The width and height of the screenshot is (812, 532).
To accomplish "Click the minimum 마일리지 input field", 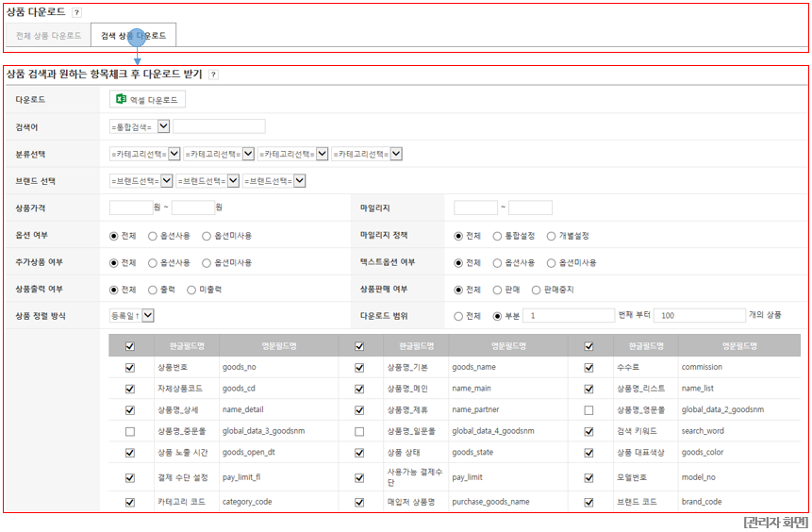I will click(x=475, y=208).
